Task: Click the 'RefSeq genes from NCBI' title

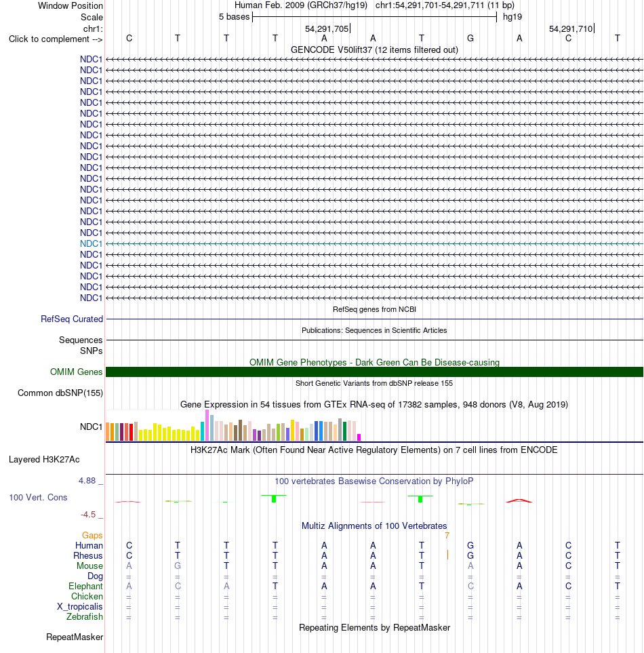Action: pyautogui.click(x=374, y=309)
